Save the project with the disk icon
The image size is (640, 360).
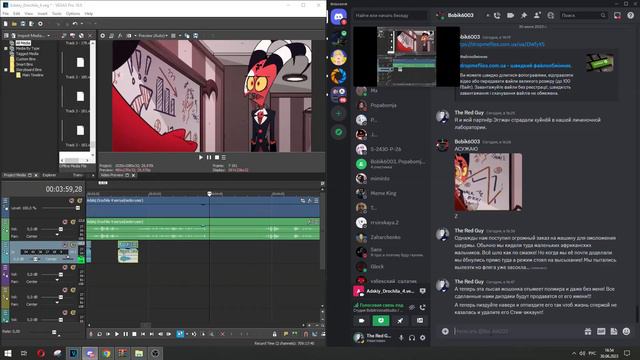23,24
